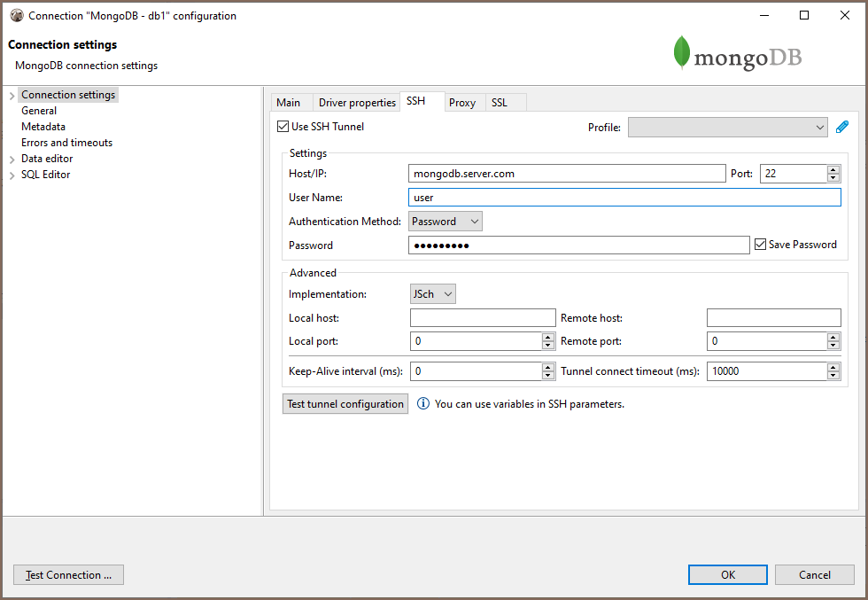Switch to the Driver properties tab
The height and width of the screenshot is (600, 868).
357,103
